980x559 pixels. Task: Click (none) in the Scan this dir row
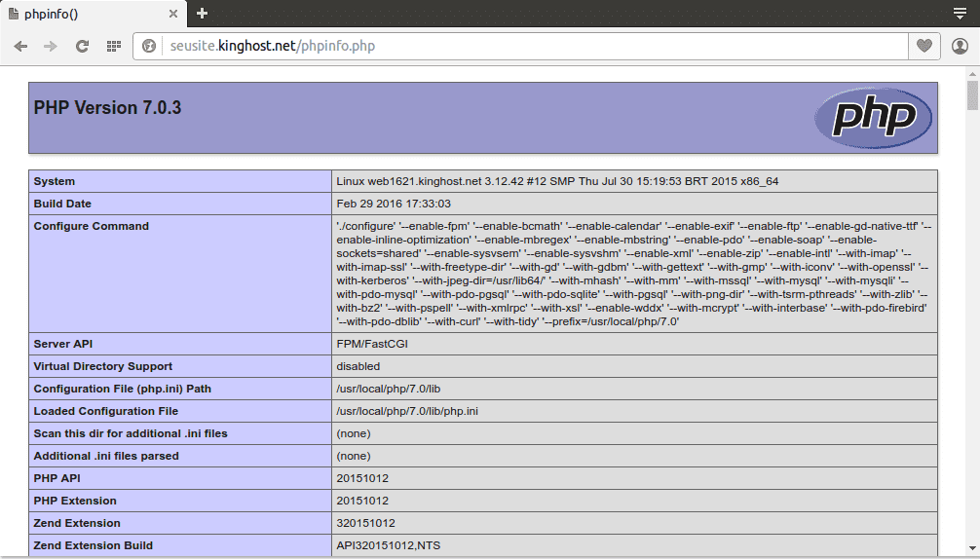[x=354, y=433]
